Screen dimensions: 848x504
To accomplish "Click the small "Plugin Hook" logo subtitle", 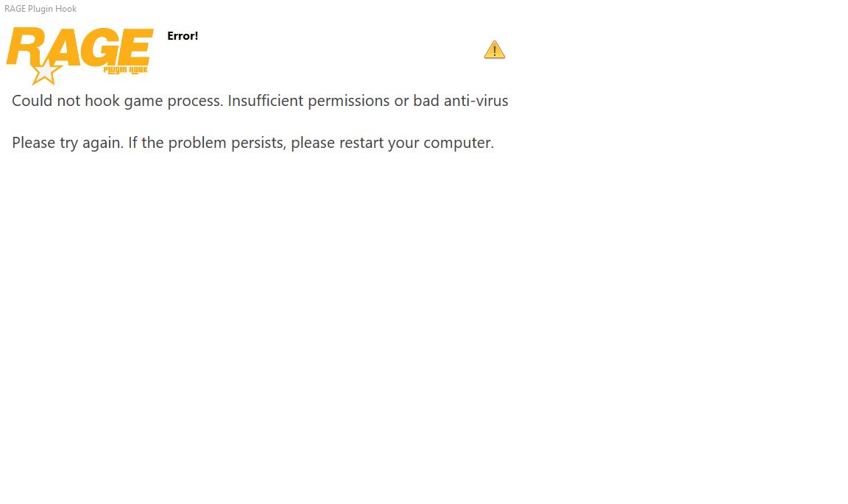I will click(126, 70).
